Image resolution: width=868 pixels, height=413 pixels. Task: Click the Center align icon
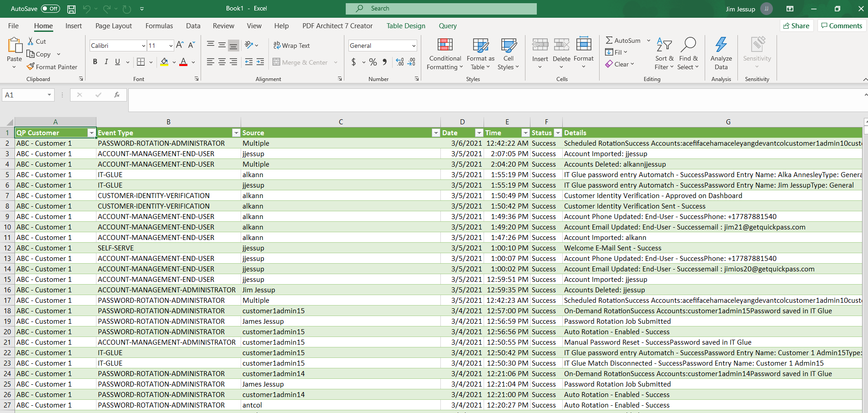coord(222,62)
